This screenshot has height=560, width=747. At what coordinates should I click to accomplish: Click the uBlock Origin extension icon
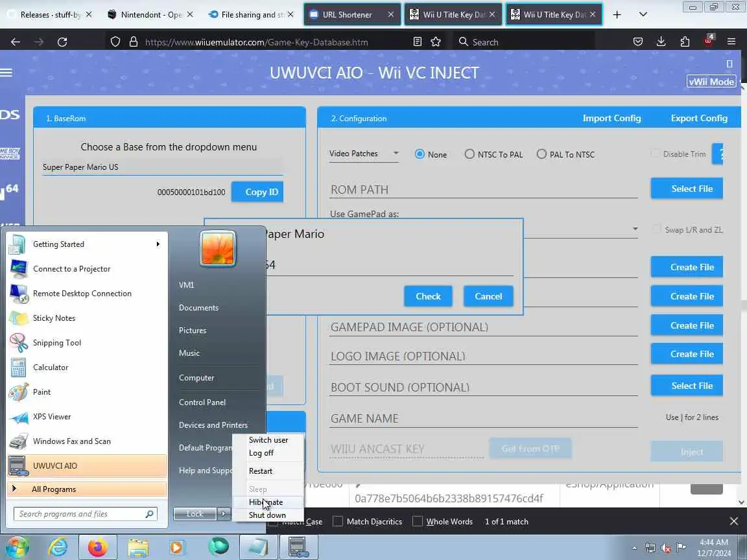[708, 41]
